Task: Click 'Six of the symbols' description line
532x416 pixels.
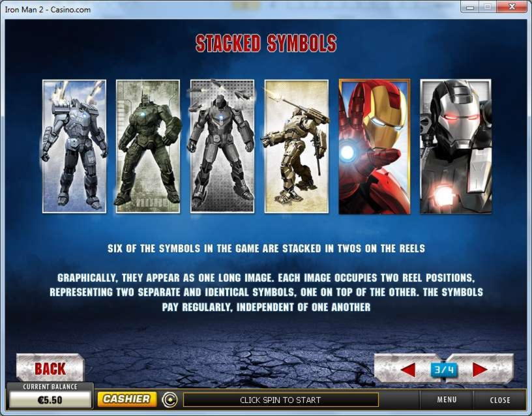Action: tap(266, 248)
